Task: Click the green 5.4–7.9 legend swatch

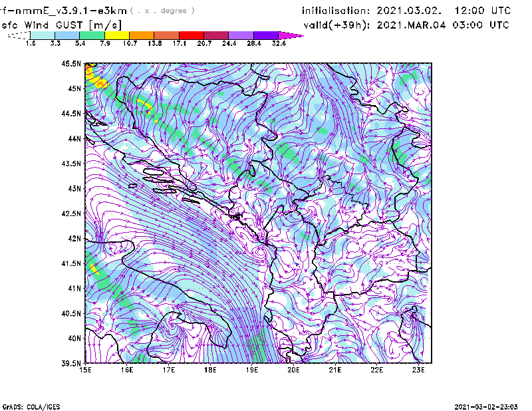Action: tap(92, 35)
